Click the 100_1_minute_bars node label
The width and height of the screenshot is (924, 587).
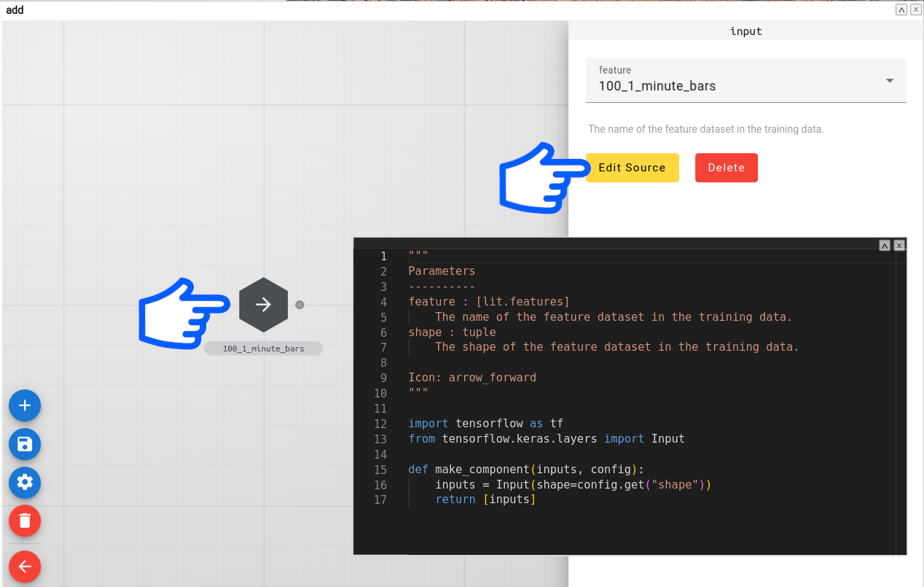(x=263, y=348)
